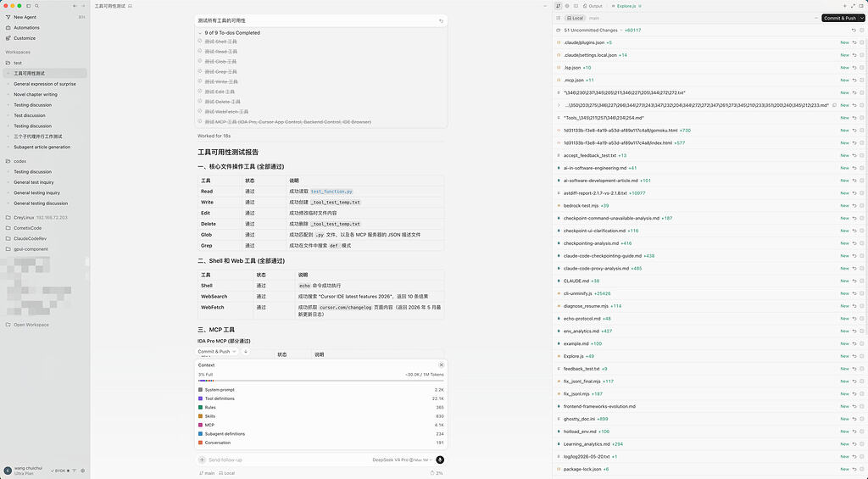Toggle the sidebar panel icon near window controls

pos(29,6)
